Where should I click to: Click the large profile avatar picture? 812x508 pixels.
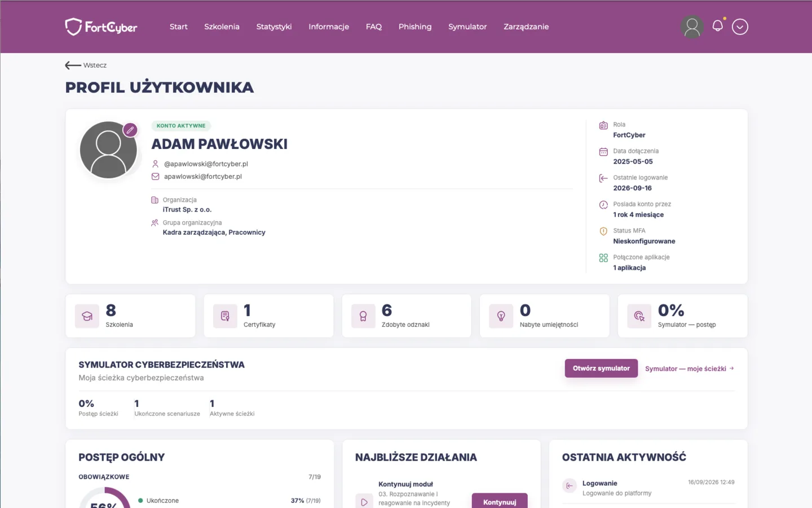pos(108,150)
